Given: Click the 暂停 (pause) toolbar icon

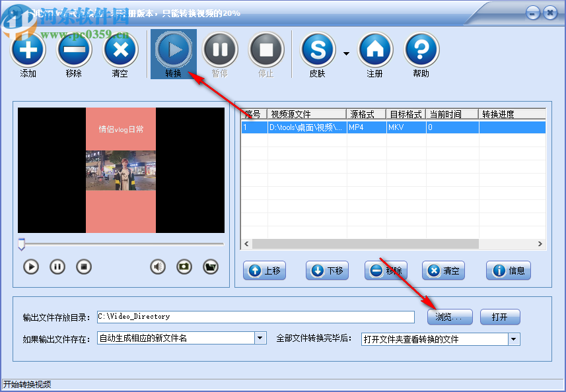Looking at the screenshot, I should point(220,50).
